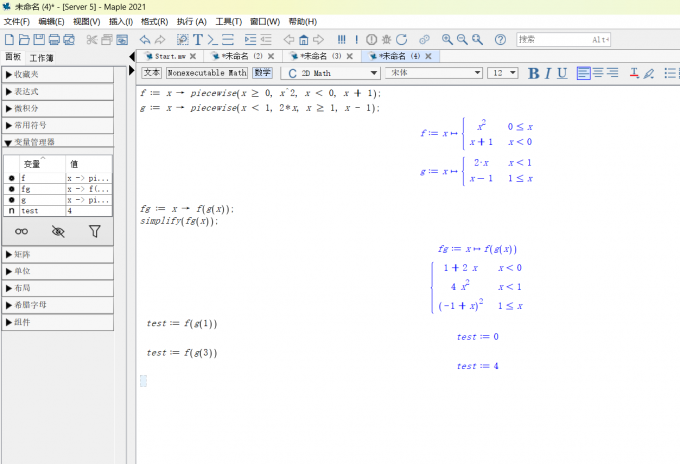The image size is (680, 464).
Task: Insert text with T icon
Action: pyautogui.click(x=198, y=39)
